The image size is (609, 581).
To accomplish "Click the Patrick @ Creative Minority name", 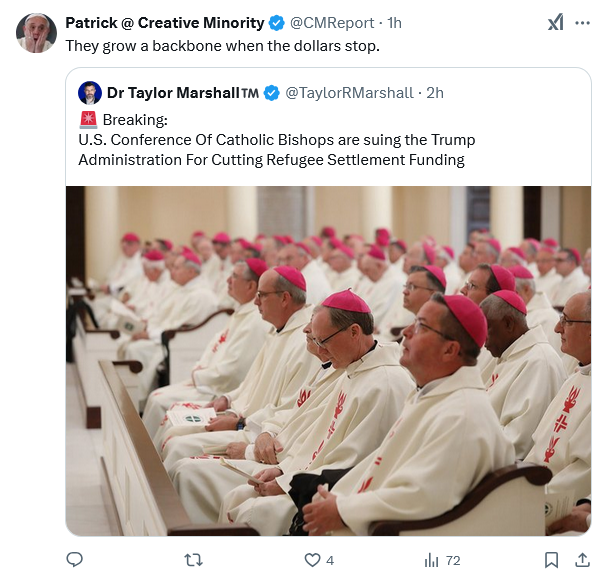I will 165,23.
